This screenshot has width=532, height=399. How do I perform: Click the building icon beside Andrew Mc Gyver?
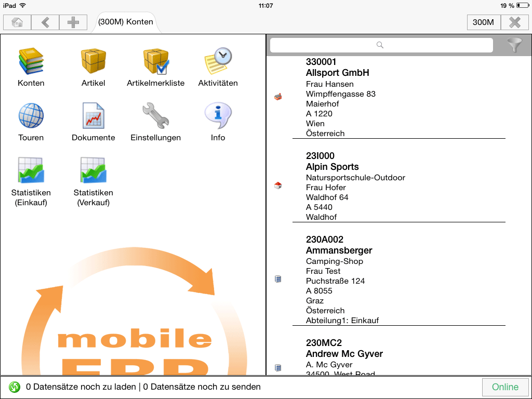click(278, 367)
